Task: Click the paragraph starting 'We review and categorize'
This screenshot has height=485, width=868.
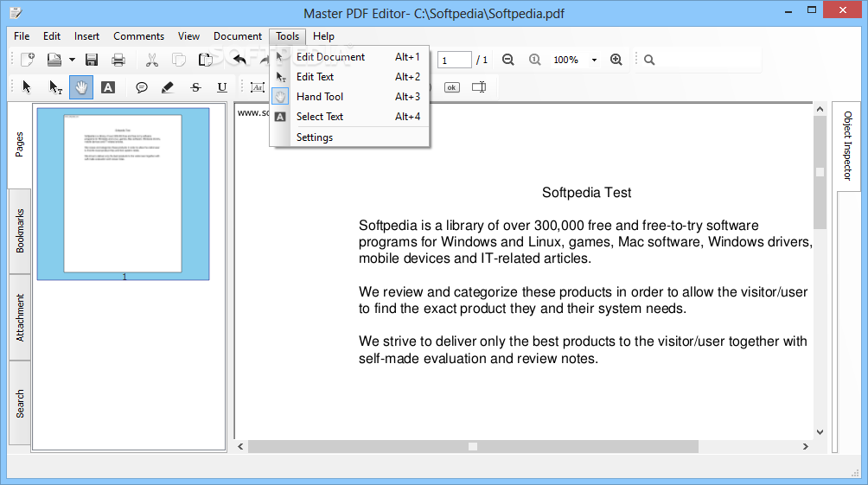Action: pos(583,300)
